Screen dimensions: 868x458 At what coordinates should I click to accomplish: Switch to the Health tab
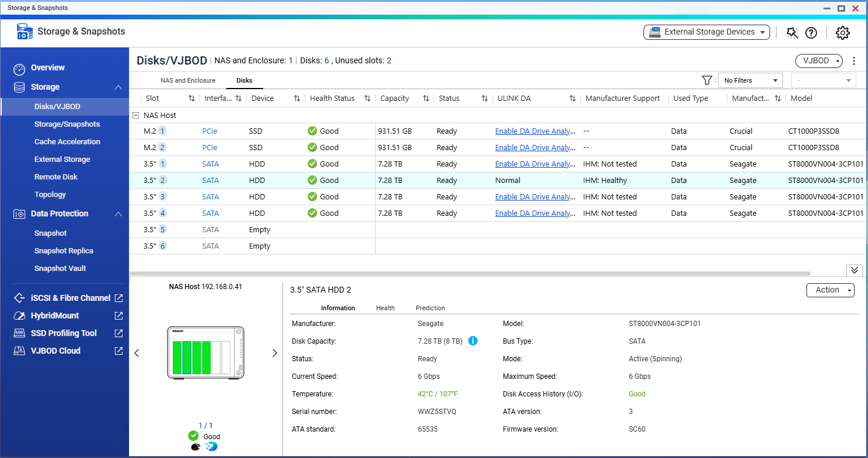[385, 308]
